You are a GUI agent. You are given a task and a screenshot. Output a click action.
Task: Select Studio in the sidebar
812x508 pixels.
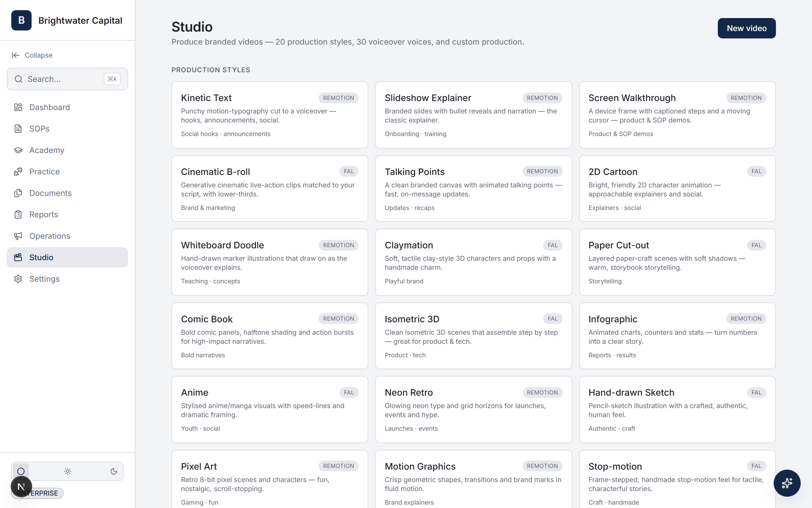[67, 257]
